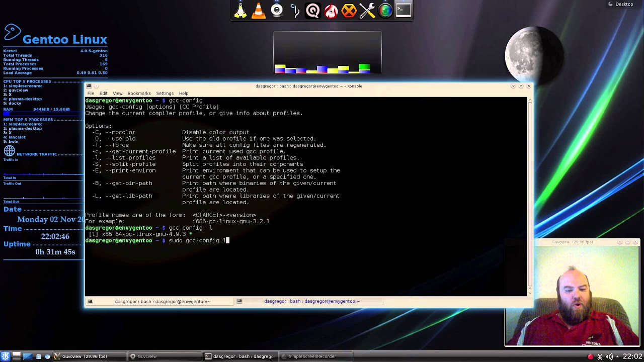
Task: Launch the colorful camera lens dock icon
Action: click(385, 10)
